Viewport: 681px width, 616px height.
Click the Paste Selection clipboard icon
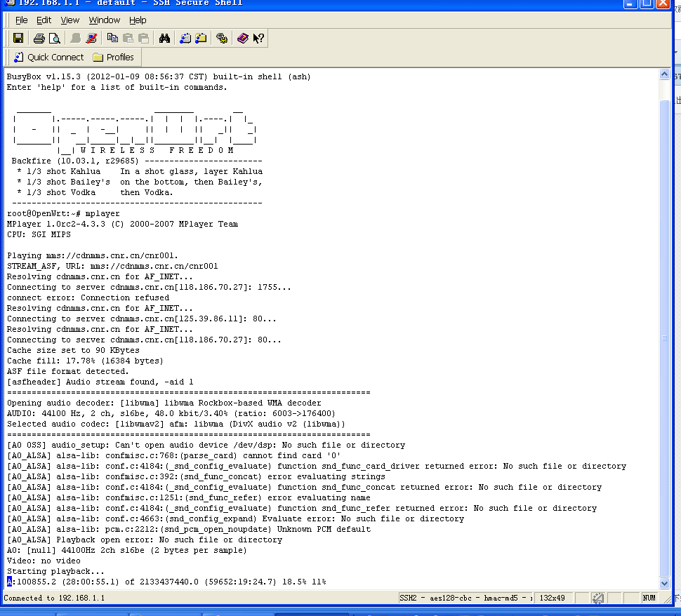tap(143, 38)
